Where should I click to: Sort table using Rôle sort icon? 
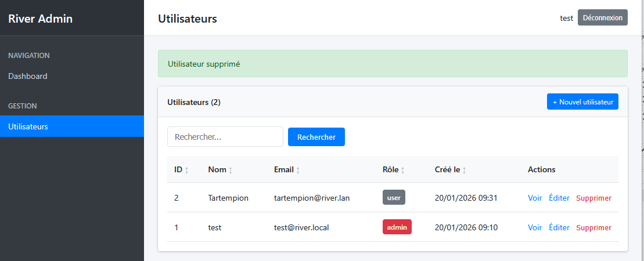coord(402,170)
